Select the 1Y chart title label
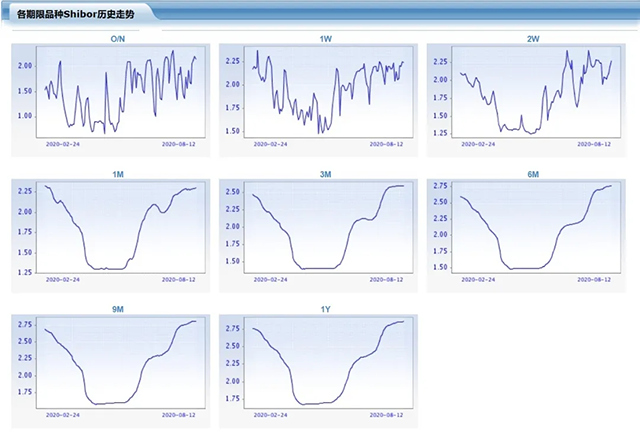Image resolution: width=640 pixels, height=439 pixels. (x=326, y=309)
